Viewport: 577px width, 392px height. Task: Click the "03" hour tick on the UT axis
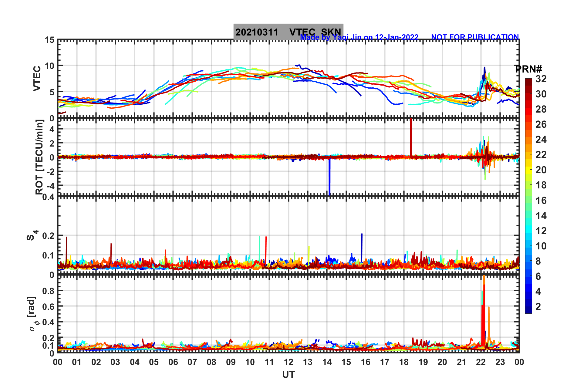pos(115,362)
